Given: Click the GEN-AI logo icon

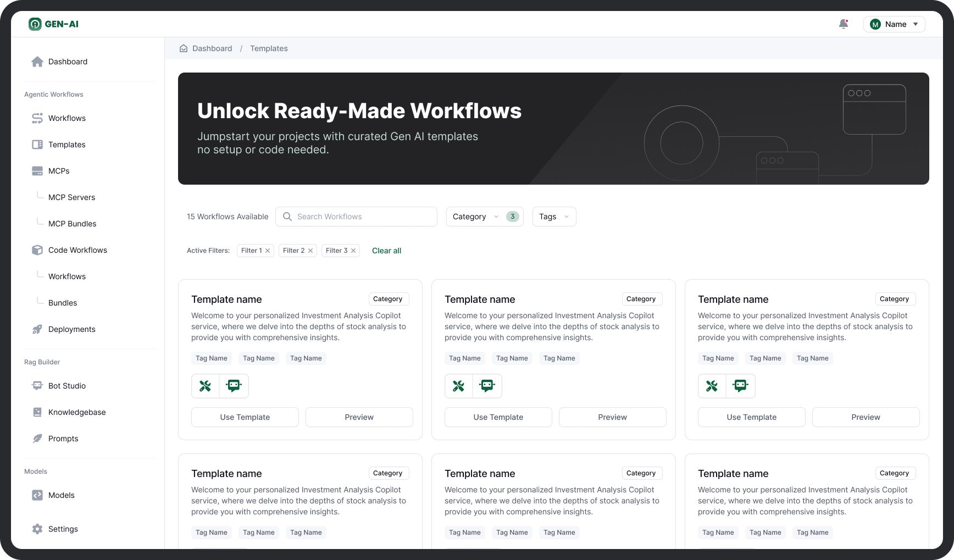Looking at the screenshot, I should point(35,24).
